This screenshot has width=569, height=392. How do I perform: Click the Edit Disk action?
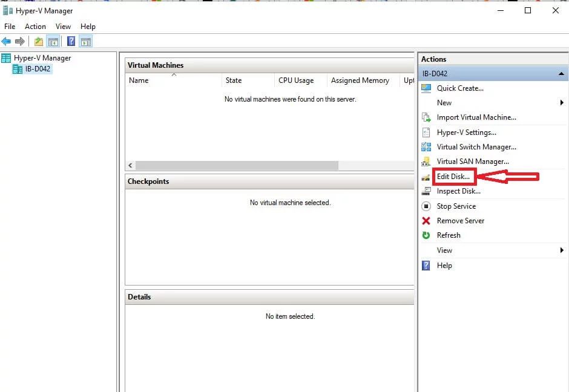pyautogui.click(x=453, y=177)
